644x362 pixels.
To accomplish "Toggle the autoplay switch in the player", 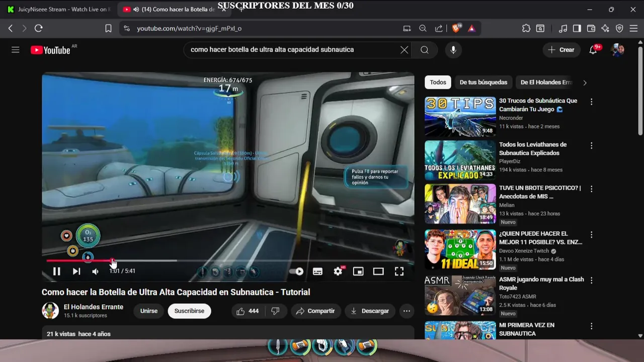I will tap(297, 271).
